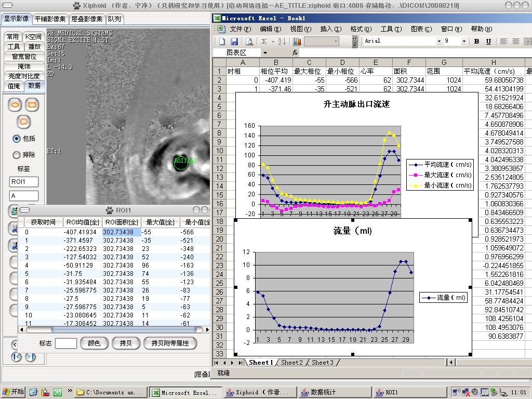Image resolution: width=532 pixels, height=399 pixels.
Task: Click the 拷贝附带属性 button
Action: tap(170, 343)
